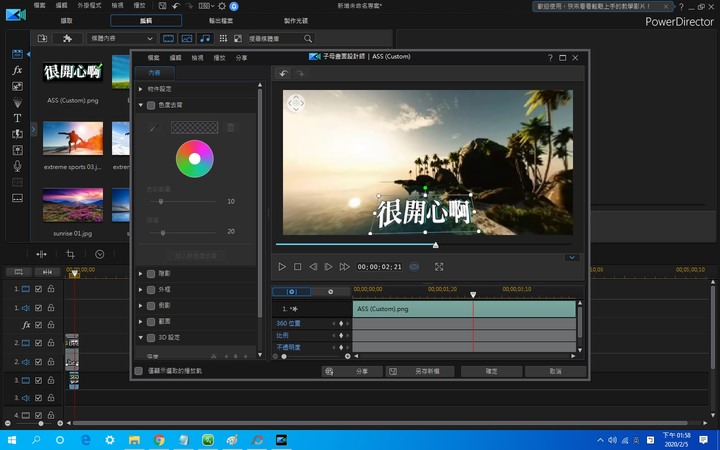
Task: Step to next frame in designer
Action: click(328, 267)
